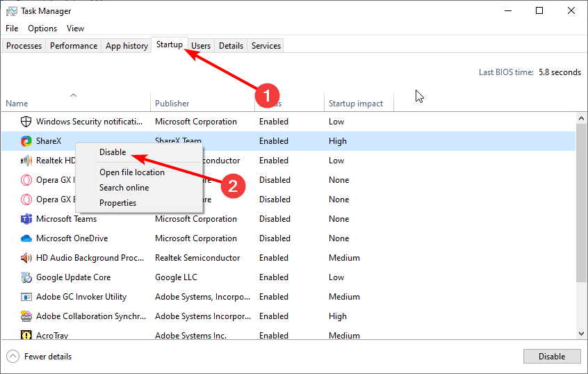The width and height of the screenshot is (588, 374).
Task: Select the AcroTray row name
Action: coord(52,335)
